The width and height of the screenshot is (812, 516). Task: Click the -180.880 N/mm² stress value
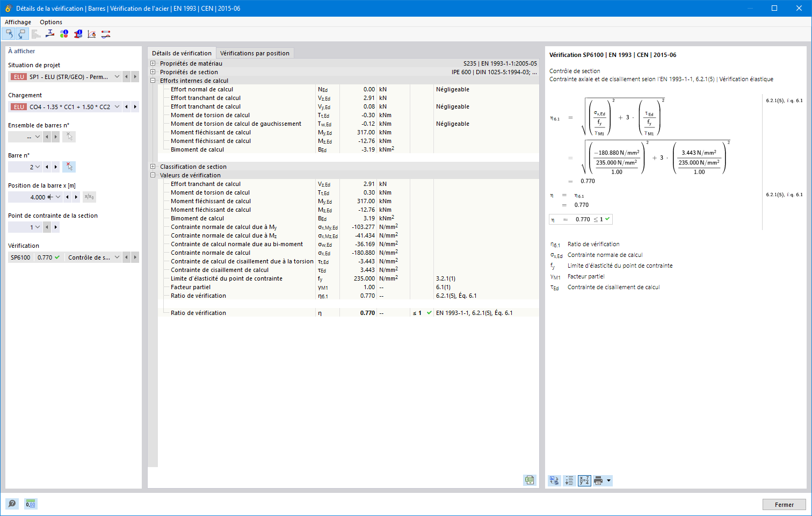(363, 253)
